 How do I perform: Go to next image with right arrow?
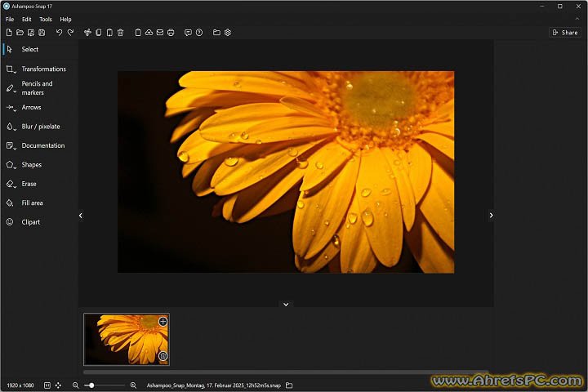coord(492,216)
